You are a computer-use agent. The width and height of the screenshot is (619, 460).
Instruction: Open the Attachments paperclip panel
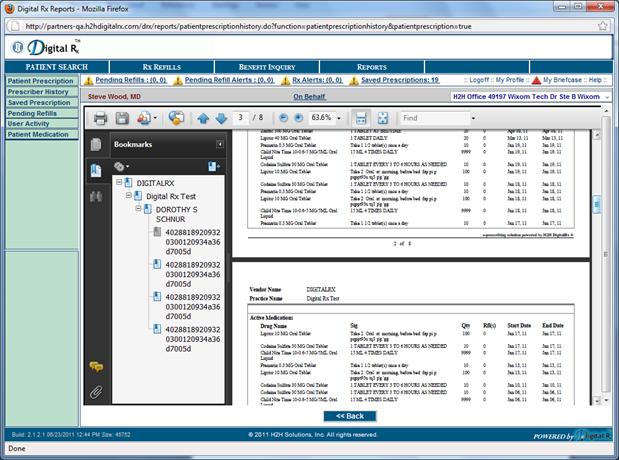point(96,392)
